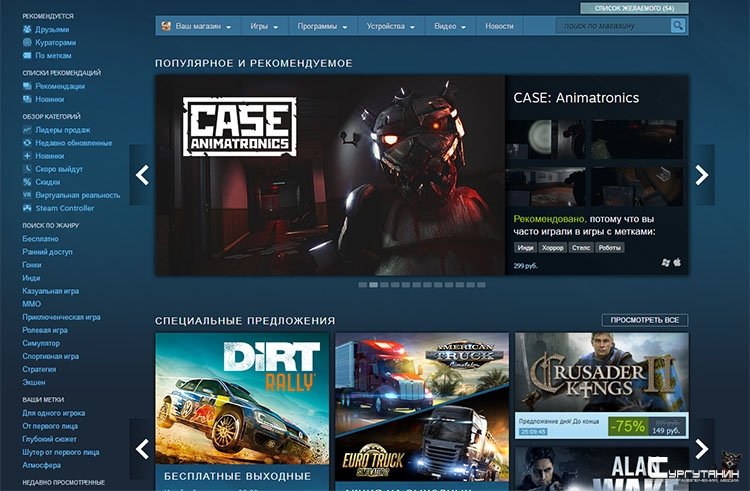
Task: Expand the Игры menu
Action: (x=264, y=26)
